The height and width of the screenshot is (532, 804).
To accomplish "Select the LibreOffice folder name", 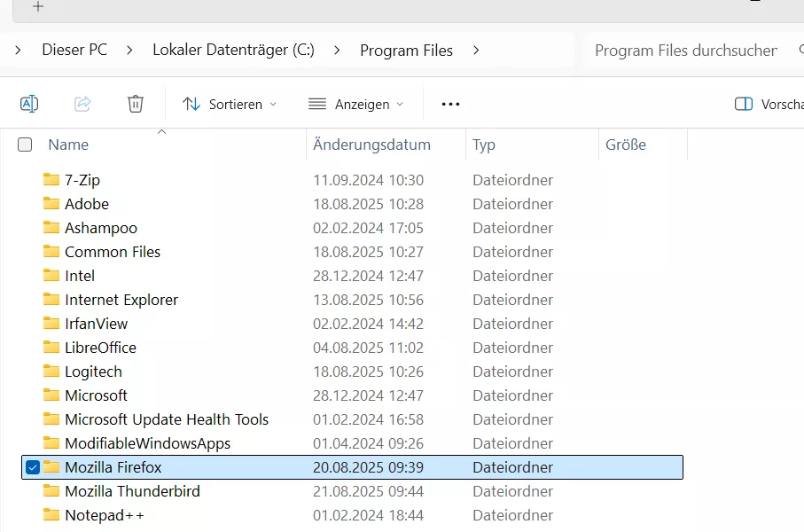I will 100,348.
